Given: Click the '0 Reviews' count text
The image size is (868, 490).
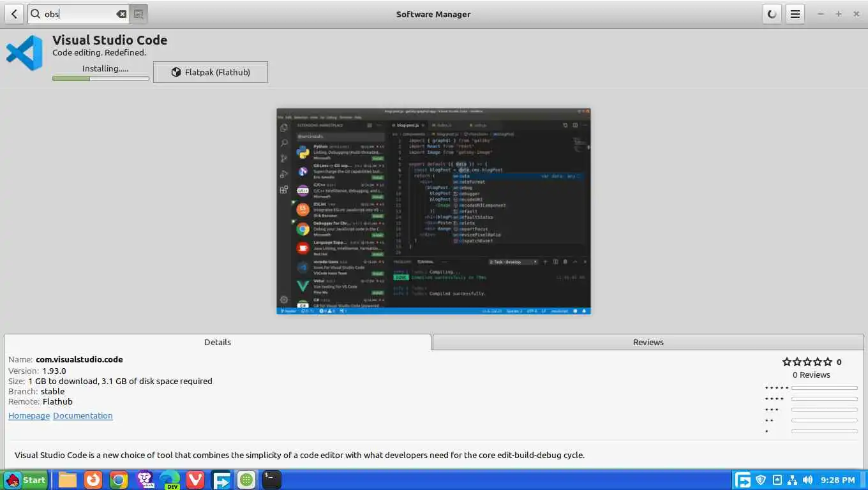Looking at the screenshot, I should (x=811, y=375).
